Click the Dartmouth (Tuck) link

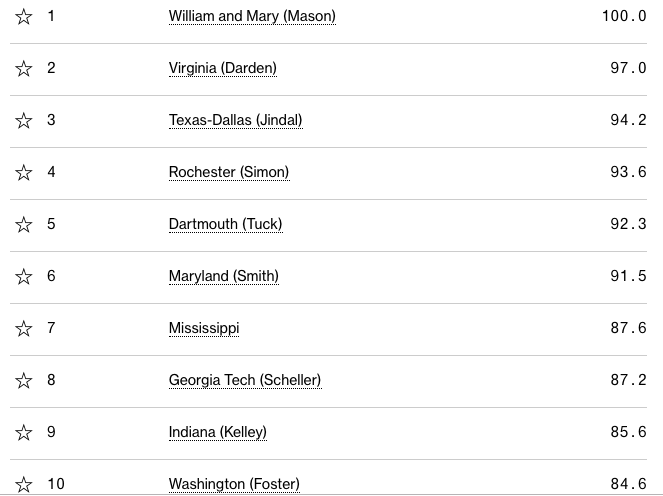click(x=225, y=224)
